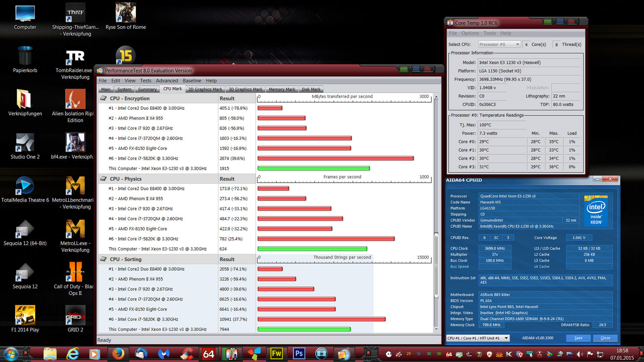The width and height of the screenshot is (644, 362).
Task: Switch to AIDA64 in the taskbar
Action: click(x=208, y=354)
